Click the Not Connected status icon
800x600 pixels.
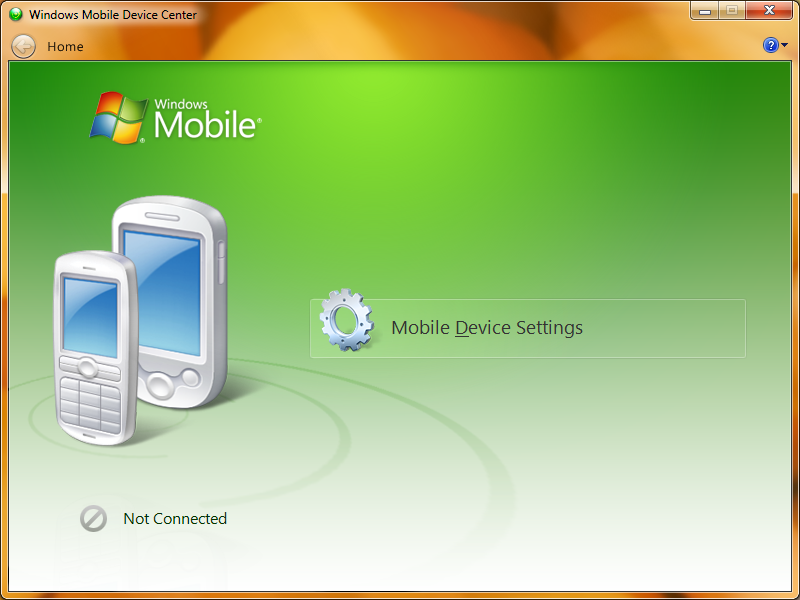93,519
